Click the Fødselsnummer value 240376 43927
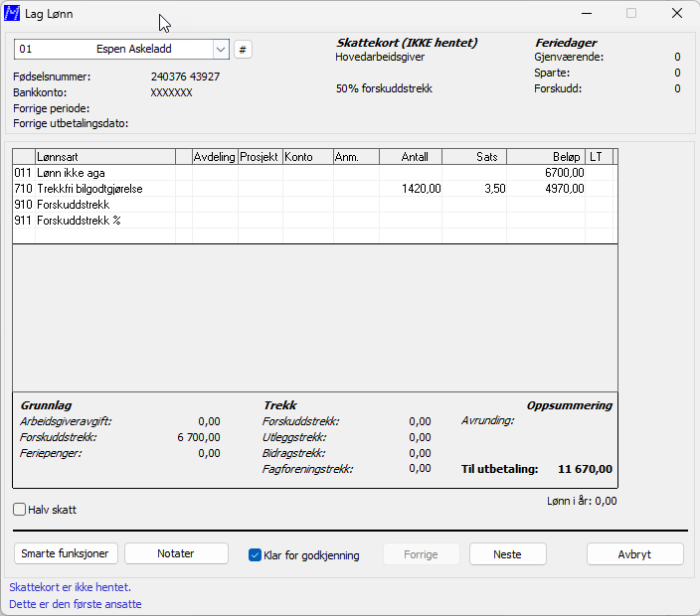Image resolution: width=700 pixels, height=616 pixels. tap(185, 77)
